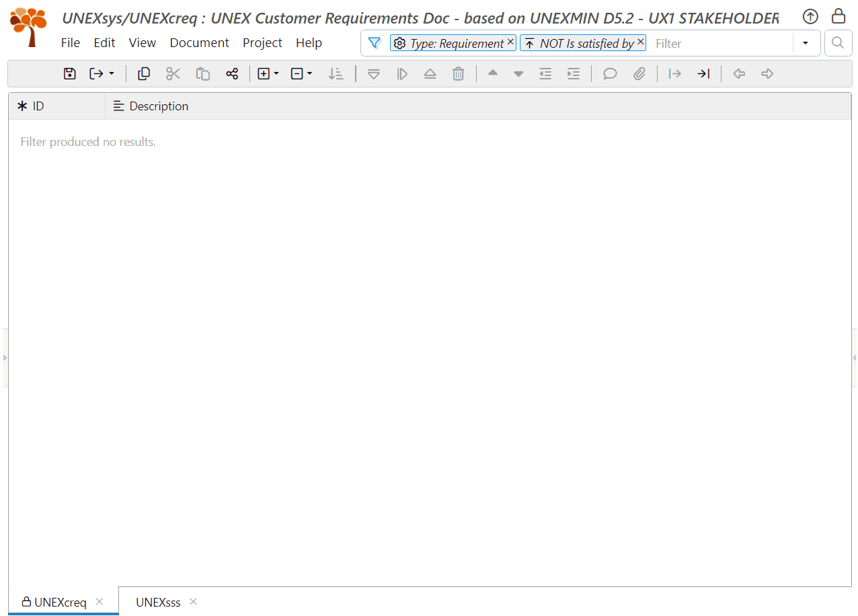Click the Copy icon in toolbar
858x616 pixels.
point(144,74)
